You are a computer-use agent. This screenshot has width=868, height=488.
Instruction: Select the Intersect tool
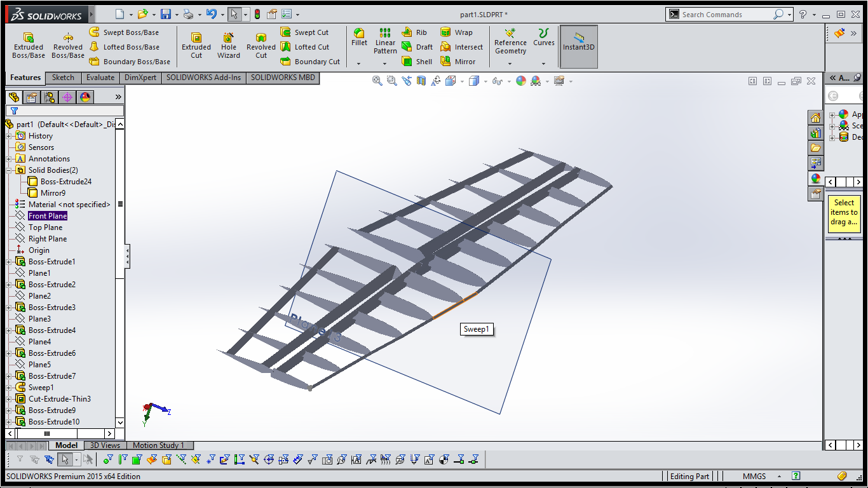click(461, 47)
